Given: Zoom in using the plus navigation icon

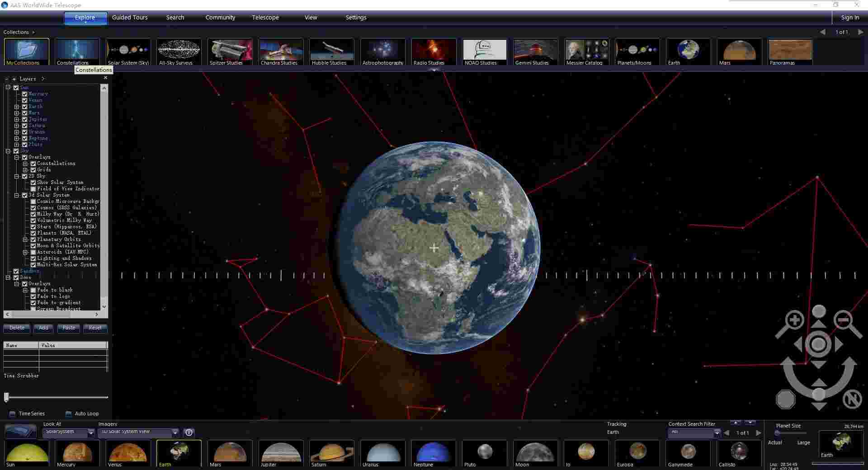Looking at the screenshot, I should pos(794,320).
